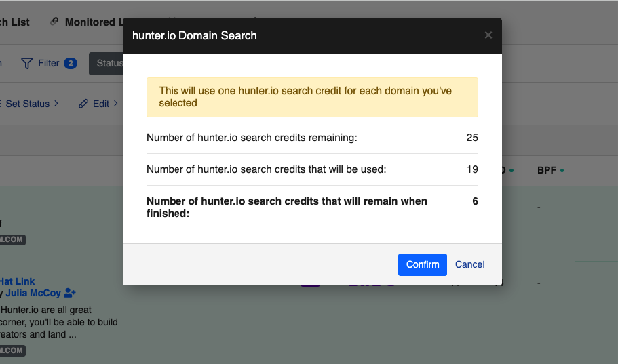Click the lower M.COM domain badge
The image size is (618, 364).
click(12, 350)
